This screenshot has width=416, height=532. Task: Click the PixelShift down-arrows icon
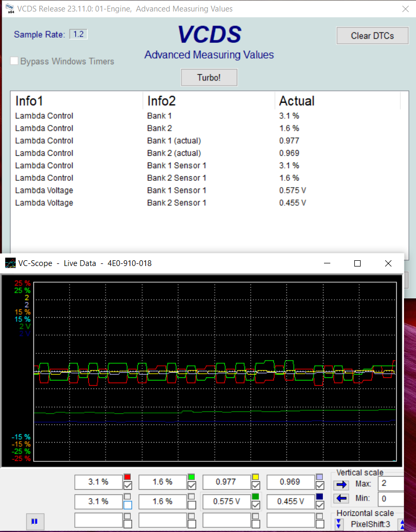pyautogui.click(x=339, y=524)
